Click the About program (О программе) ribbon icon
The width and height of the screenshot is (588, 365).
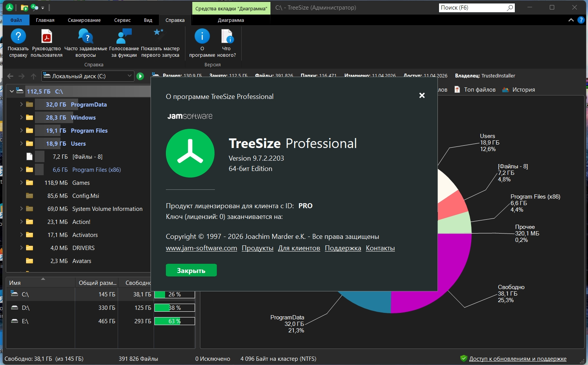point(202,36)
